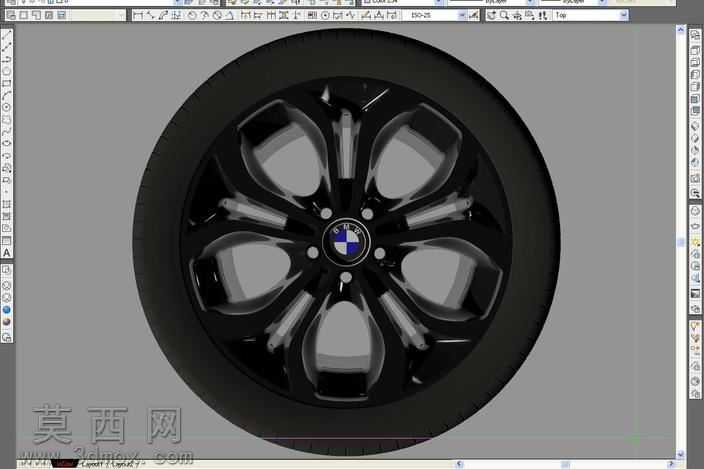The height and width of the screenshot is (469, 704).
Task: Select the Spline draw tool
Action: pos(7,131)
